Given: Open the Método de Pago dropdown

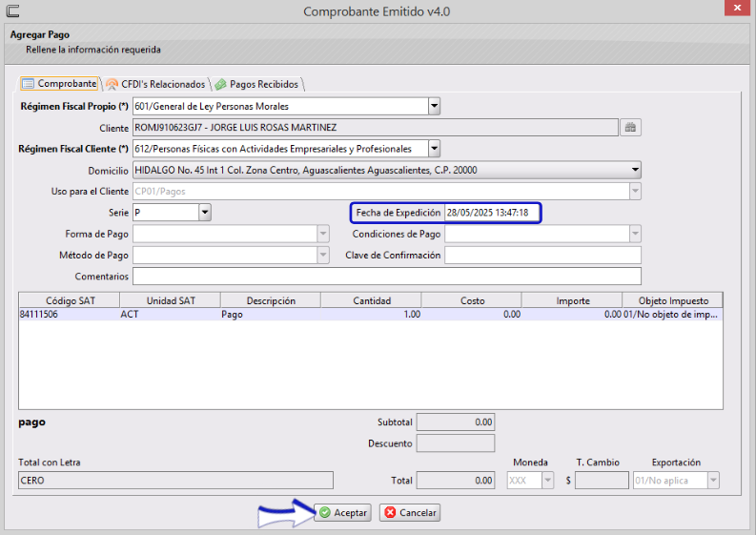Looking at the screenshot, I should [323, 256].
